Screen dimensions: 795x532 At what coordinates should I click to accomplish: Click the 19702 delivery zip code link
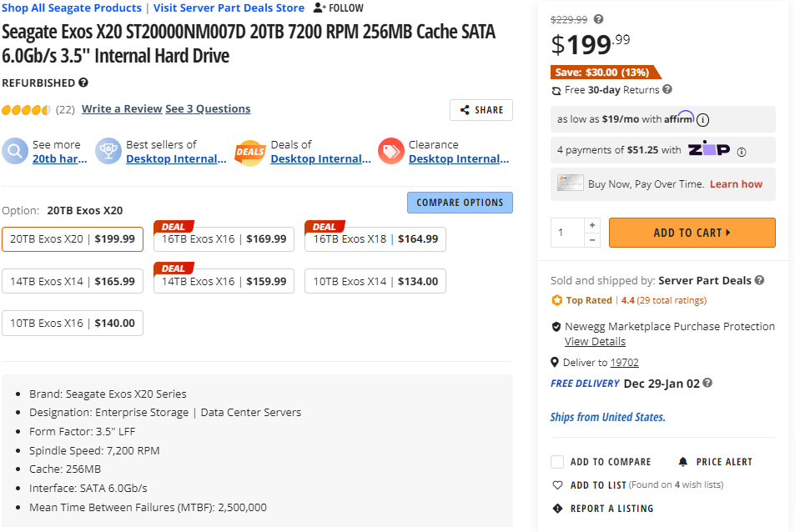[624, 362]
